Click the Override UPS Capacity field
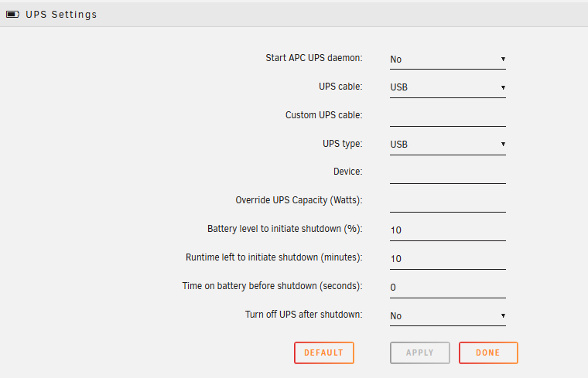The image size is (588, 378). pos(447,201)
